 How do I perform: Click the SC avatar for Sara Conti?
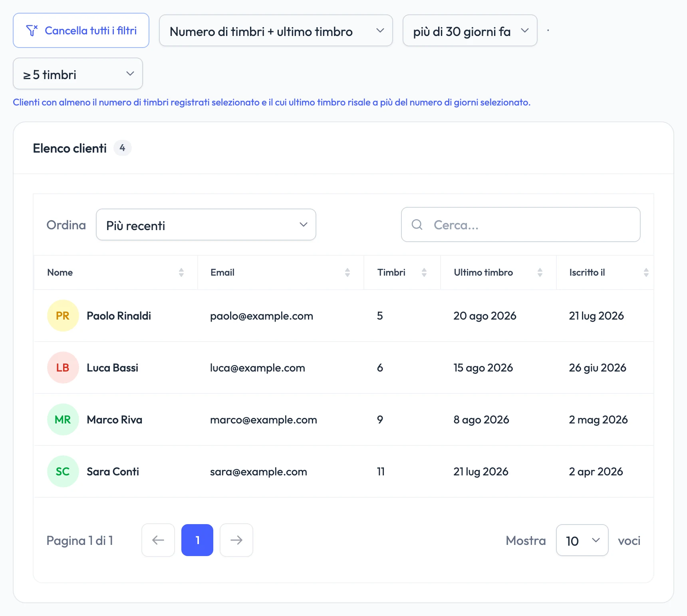click(63, 471)
